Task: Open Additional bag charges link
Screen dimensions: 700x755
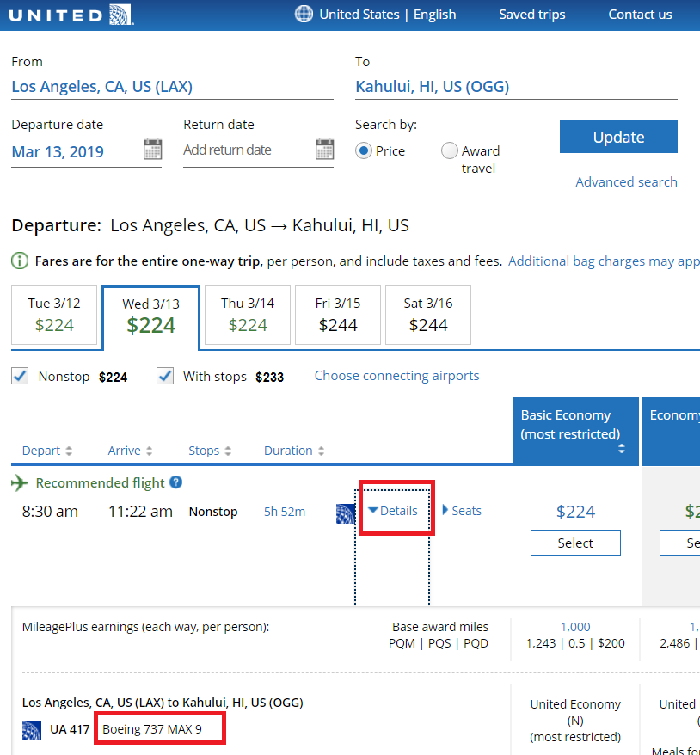Action: (x=604, y=261)
